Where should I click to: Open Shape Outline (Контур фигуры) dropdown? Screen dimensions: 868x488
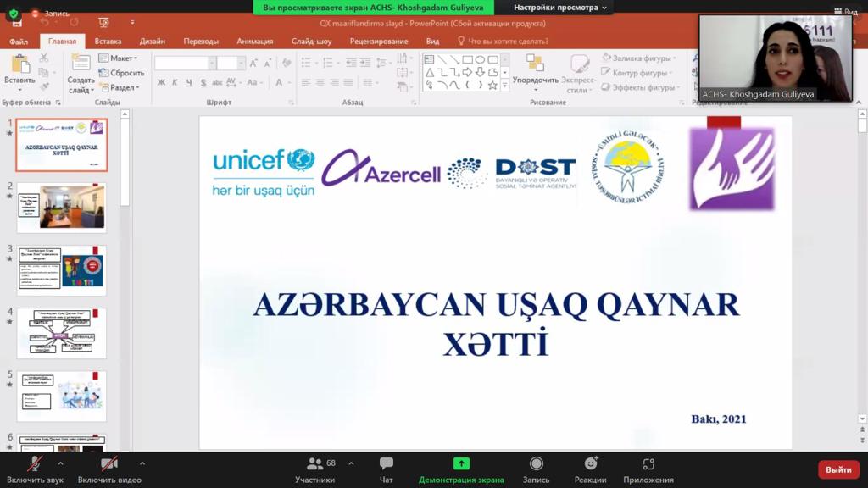pyautogui.click(x=637, y=73)
